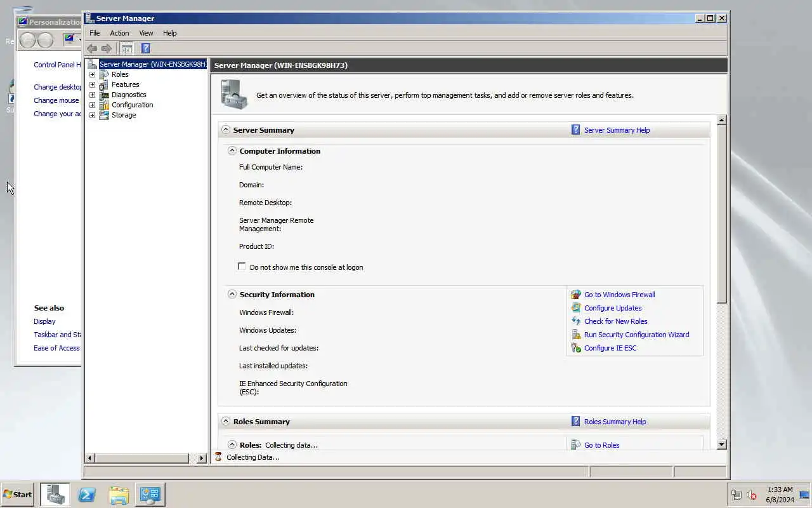812x508 pixels.
Task: Select the Server Manager root tree node
Action: pos(152,64)
